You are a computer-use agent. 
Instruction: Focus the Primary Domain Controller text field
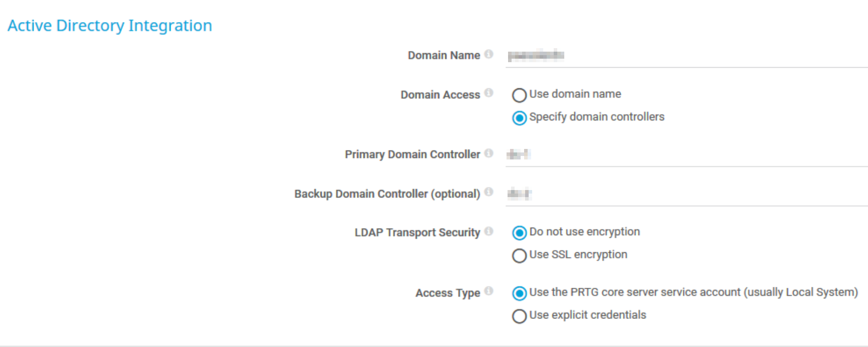point(686,154)
